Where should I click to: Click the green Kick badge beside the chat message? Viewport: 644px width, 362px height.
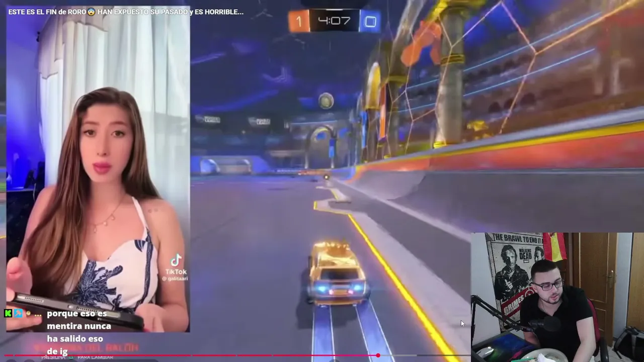tap(8, 314)
